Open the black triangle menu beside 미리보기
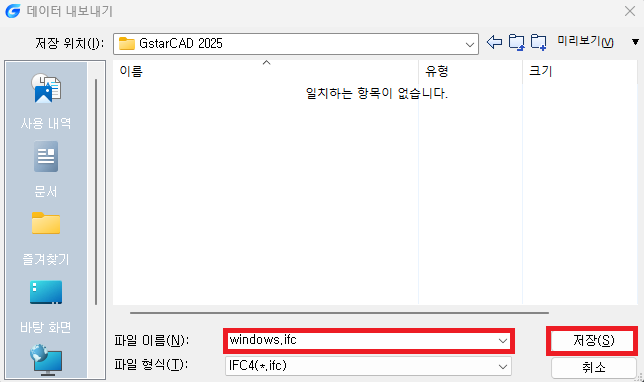Screen dimensions: 644x382 click(635, 42)
